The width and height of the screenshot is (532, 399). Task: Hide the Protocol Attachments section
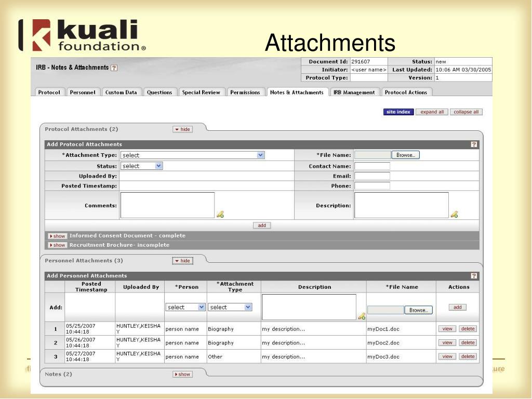182,129
